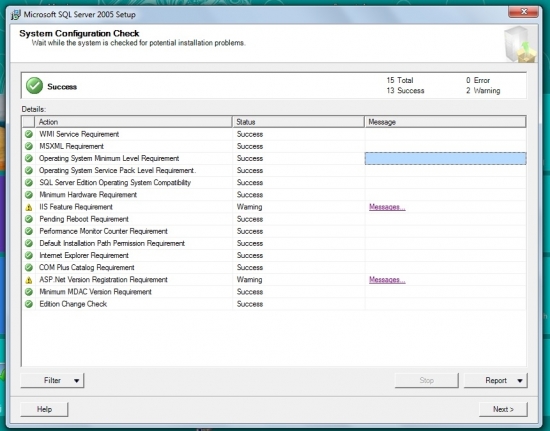Open Messages link for IIS Feature Requirement

pyautogui.click(x=387, y=207)
